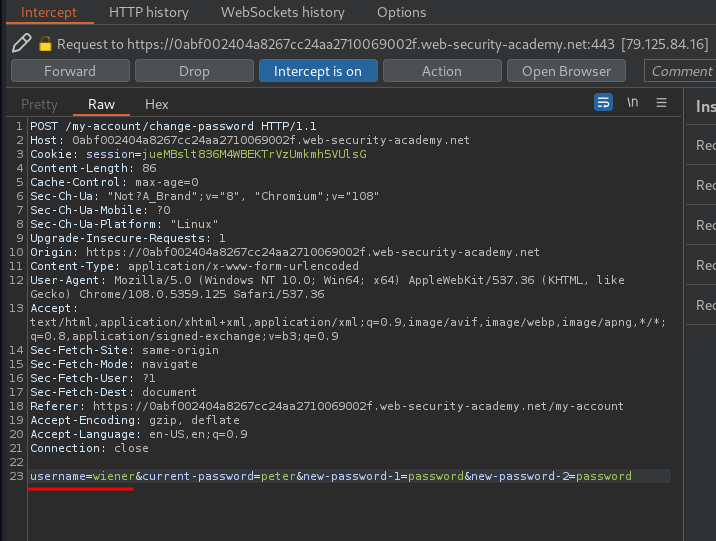Select the Pretty view tab

pos(39,105)
